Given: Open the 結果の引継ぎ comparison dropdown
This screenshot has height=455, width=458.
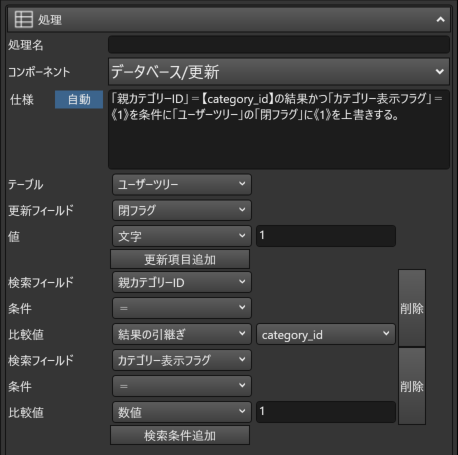Looking at the screenshot, I should tap(182, 334).
